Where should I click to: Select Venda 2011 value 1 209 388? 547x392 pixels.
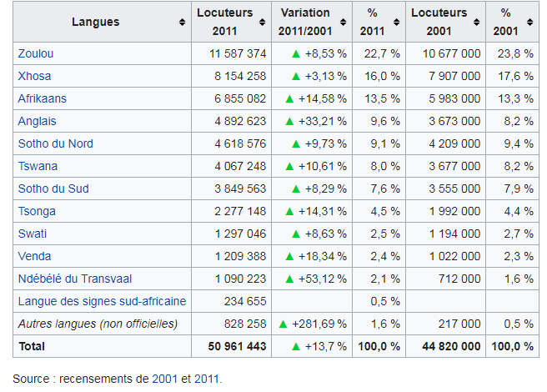pos(240,256)
